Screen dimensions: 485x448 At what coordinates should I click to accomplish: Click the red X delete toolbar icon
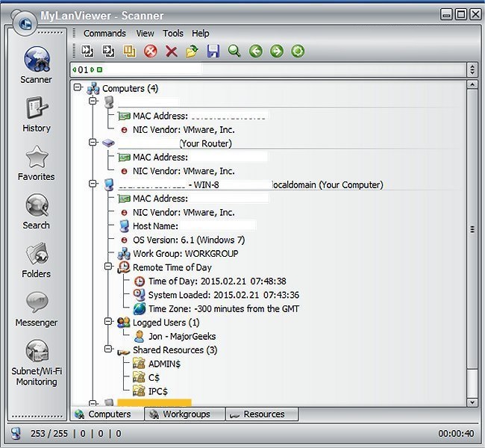[171, 52]
